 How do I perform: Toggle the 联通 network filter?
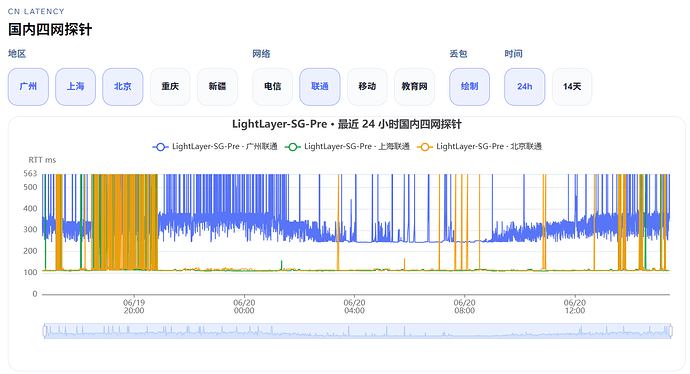point(320,87)
